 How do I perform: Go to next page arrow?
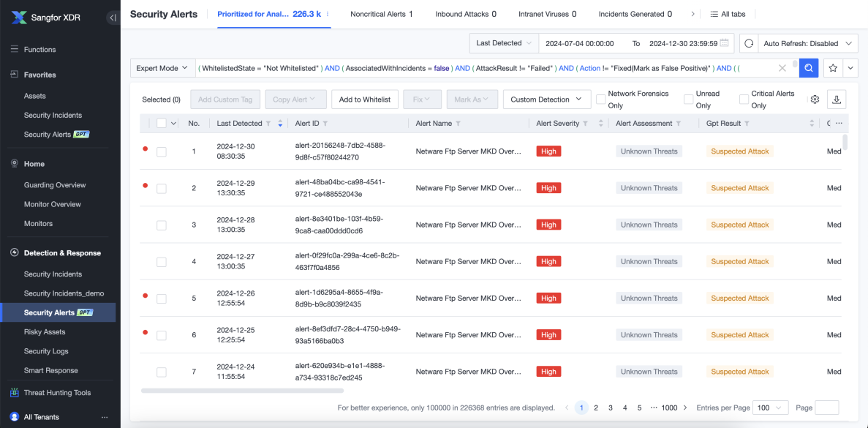pos(685,408)
